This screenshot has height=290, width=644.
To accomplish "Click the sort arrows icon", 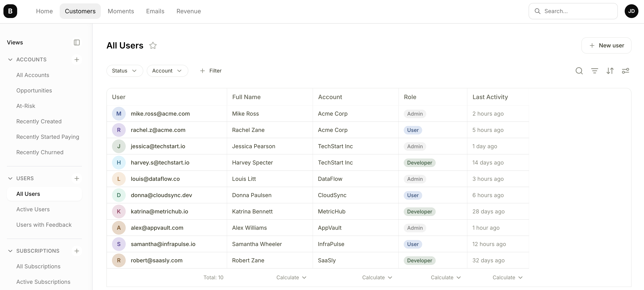I will 610,71.
